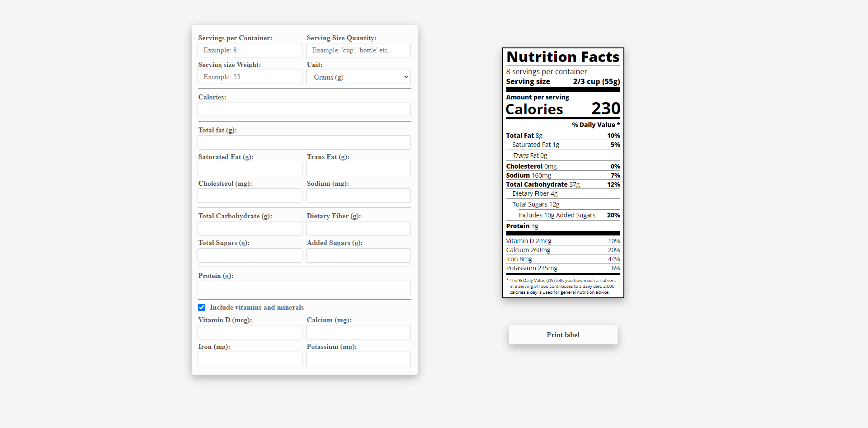Click into the Protein (g) input
Image resolution: width=868 pixels, height=428 pixels.
pos(304,288)
